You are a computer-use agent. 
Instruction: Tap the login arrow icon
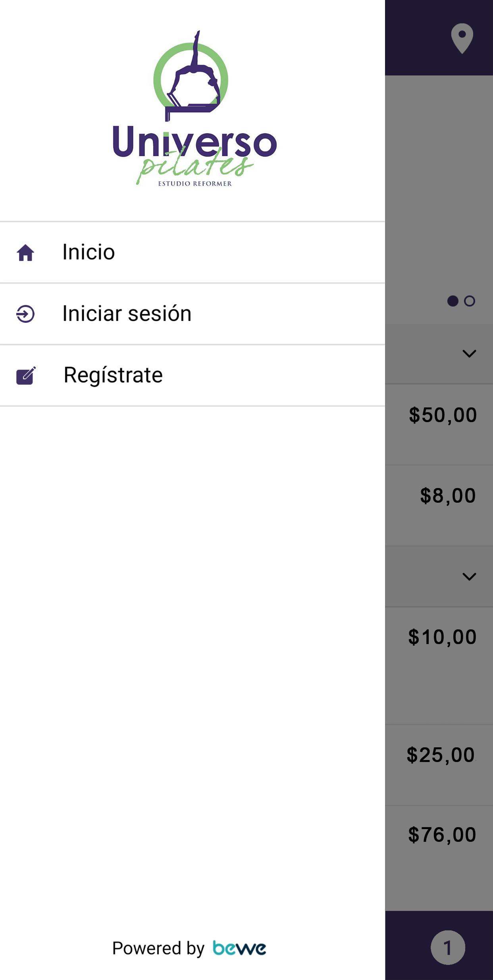tap(25, 314)
